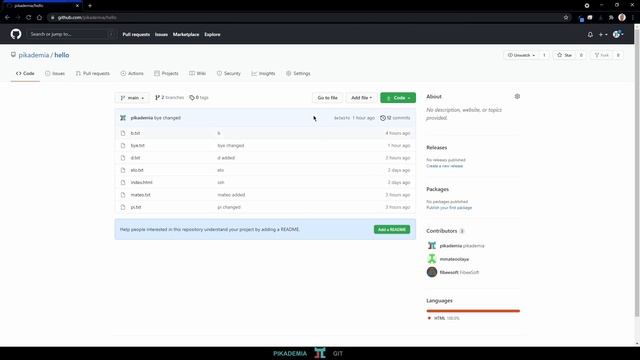Open the user avatar menu

pos(618,35)
